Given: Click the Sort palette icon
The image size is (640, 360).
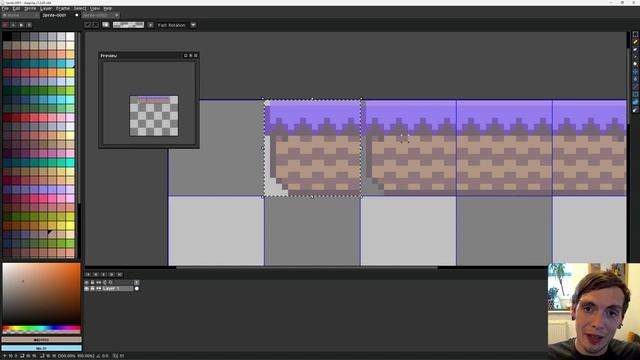Looking at the screenshot, I should coord(13,25).
